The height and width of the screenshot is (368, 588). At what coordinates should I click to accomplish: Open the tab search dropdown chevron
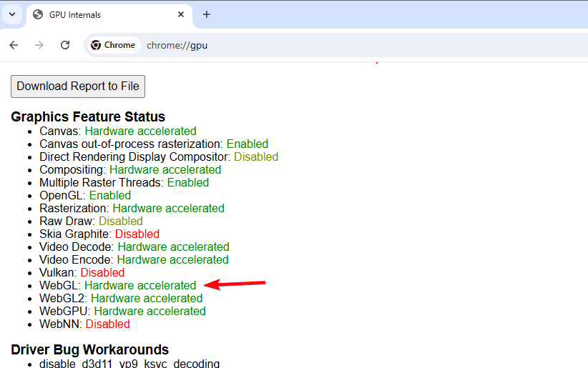click(x=12, y=14)
